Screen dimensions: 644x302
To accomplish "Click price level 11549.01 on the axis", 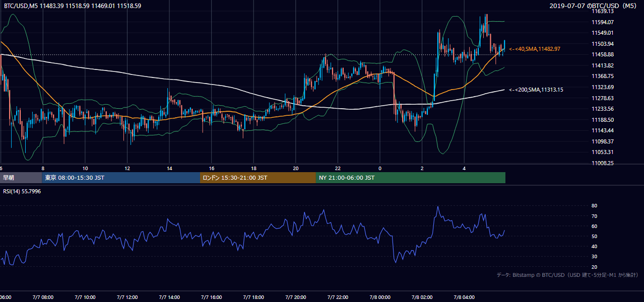I will click(603, 33).
